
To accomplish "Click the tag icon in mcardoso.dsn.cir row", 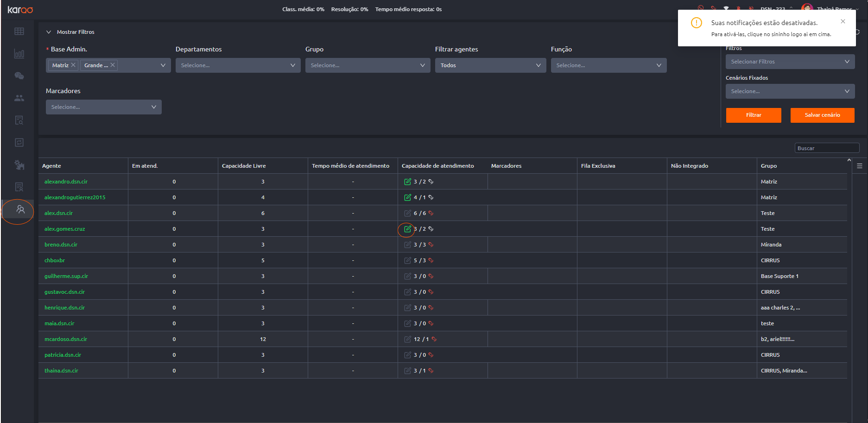I will [434, 339].
